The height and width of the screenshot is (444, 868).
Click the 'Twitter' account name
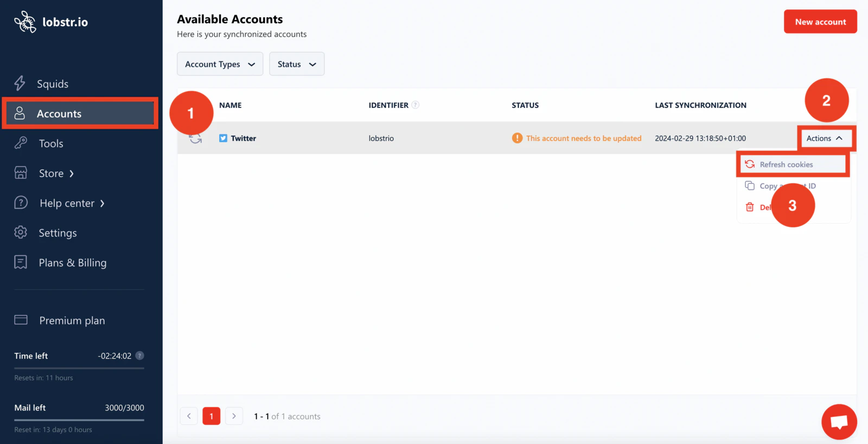[x=244, y=138]
